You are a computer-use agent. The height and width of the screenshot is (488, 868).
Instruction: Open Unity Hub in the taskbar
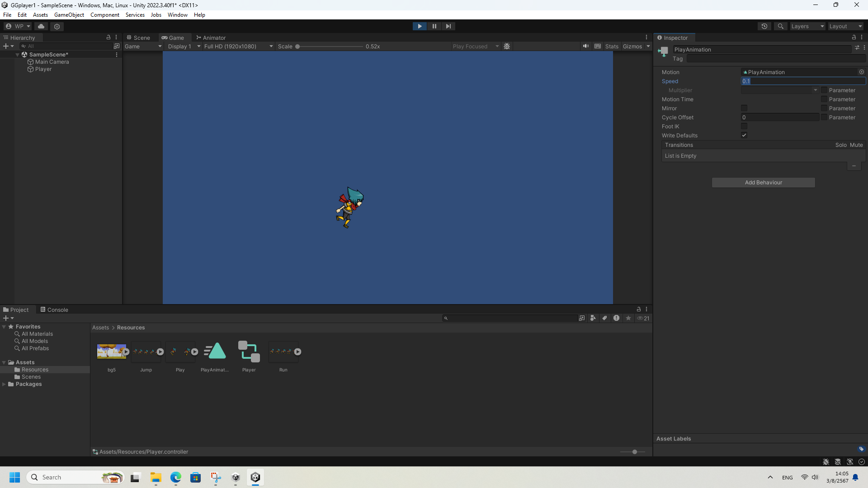(236, 477)
